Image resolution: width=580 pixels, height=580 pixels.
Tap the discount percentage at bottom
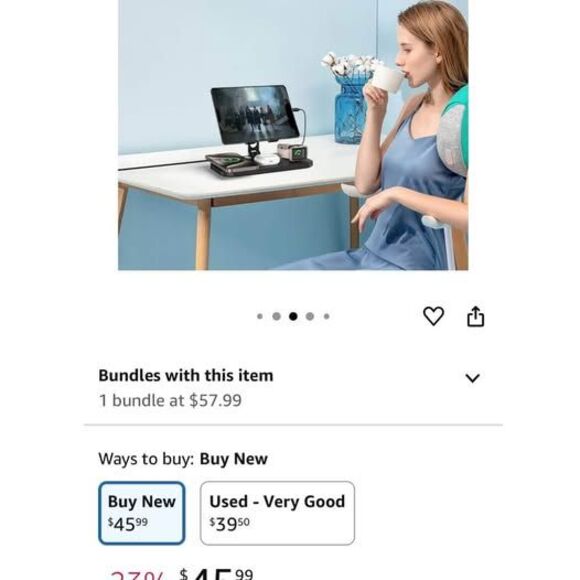[137, 576]
